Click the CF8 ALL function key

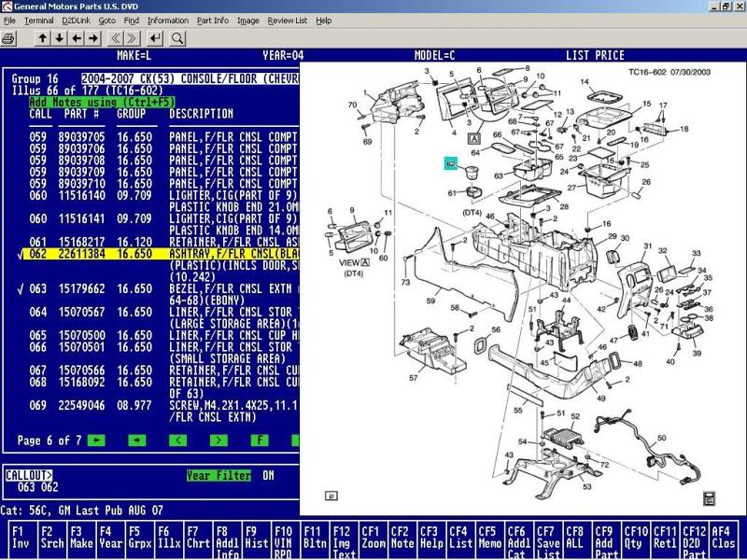click(x=577, y=540)
